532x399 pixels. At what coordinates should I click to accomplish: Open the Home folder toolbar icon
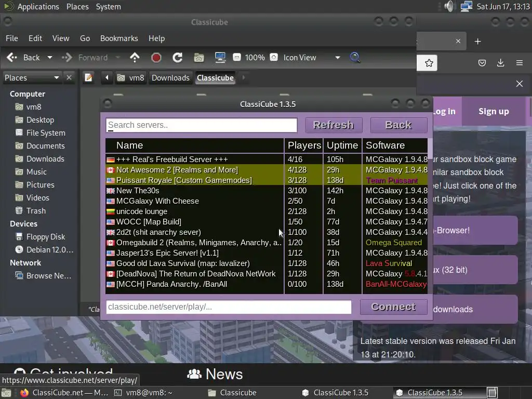(x=199, y=58)
